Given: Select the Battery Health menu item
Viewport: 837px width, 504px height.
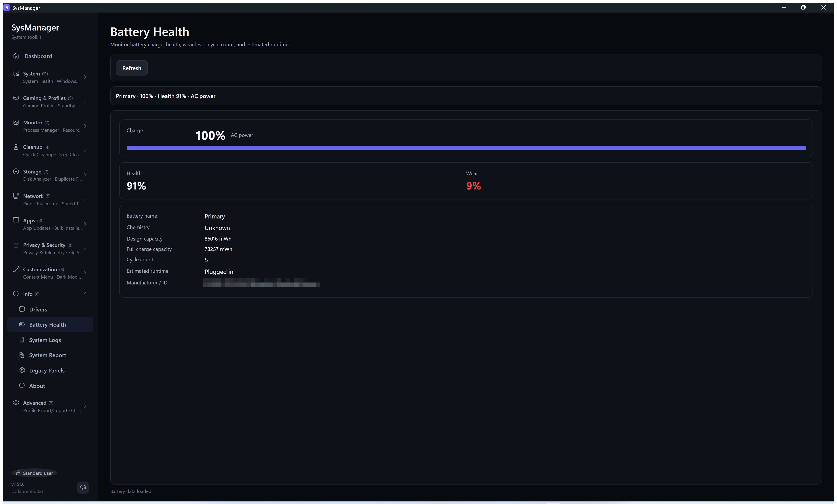Looking at the screenshot, I should (50, 324).
